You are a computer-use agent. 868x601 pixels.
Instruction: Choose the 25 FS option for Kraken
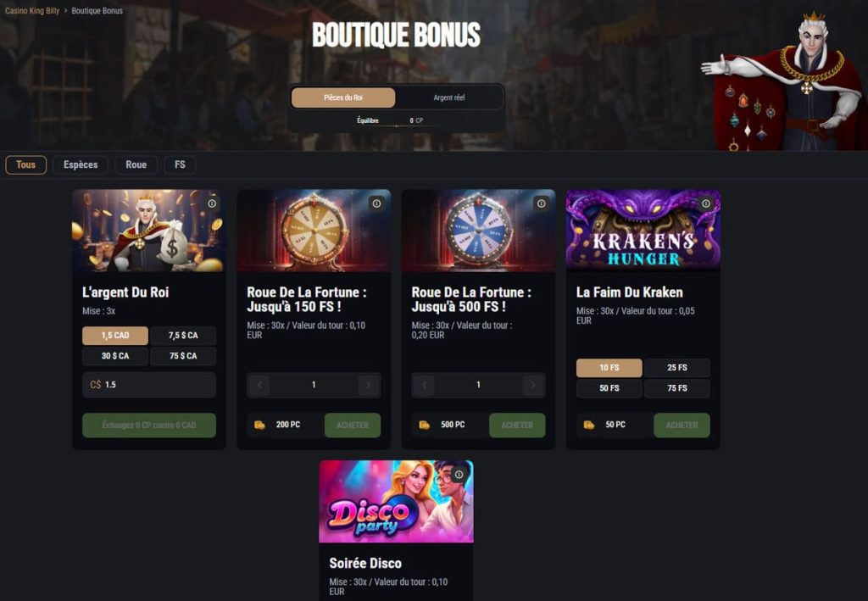(677, 367)
